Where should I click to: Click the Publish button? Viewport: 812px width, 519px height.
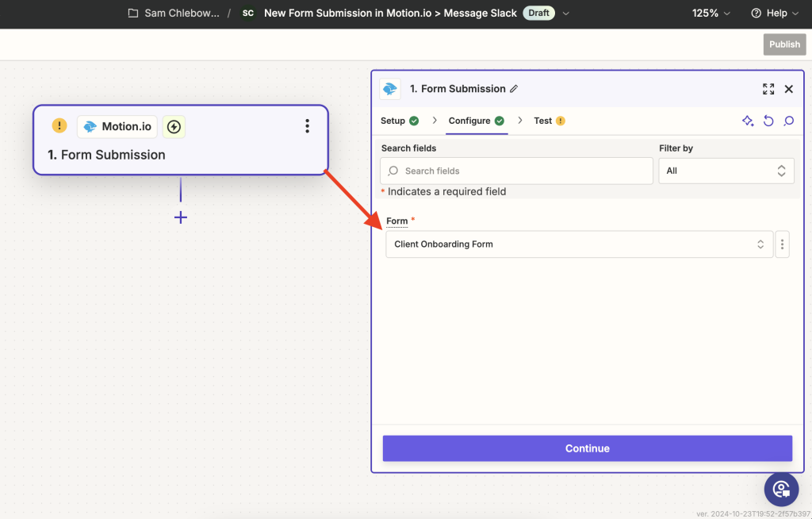(x=784, y=44)
